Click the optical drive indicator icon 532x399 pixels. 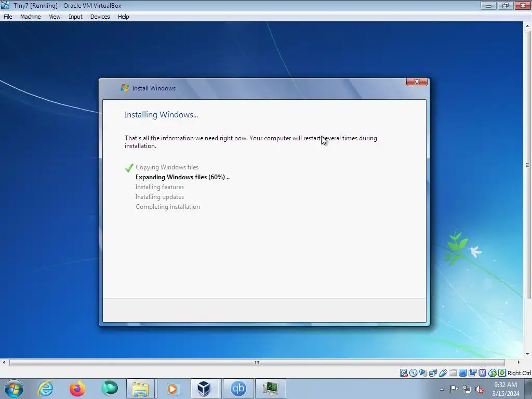[413, 373]
